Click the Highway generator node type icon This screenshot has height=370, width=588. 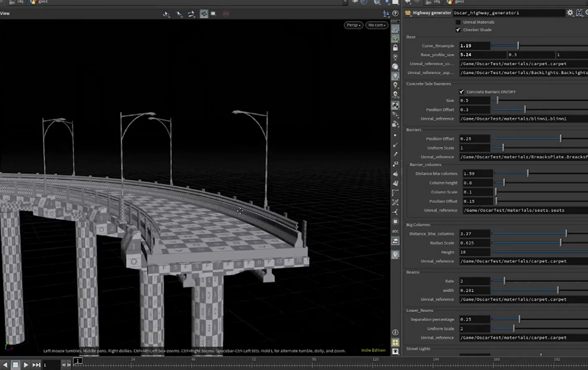[x=409, y=12]
